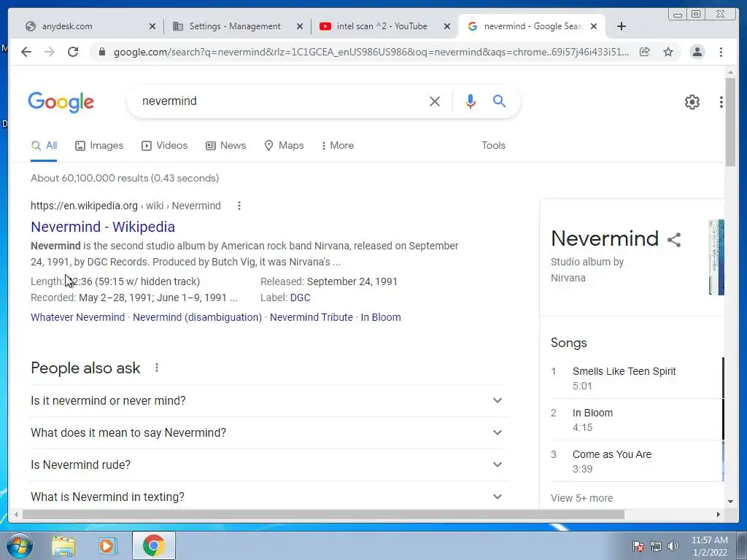Click the Nevermind album cover thumbnail
This screenshot has width=747, height=560.
716,257
